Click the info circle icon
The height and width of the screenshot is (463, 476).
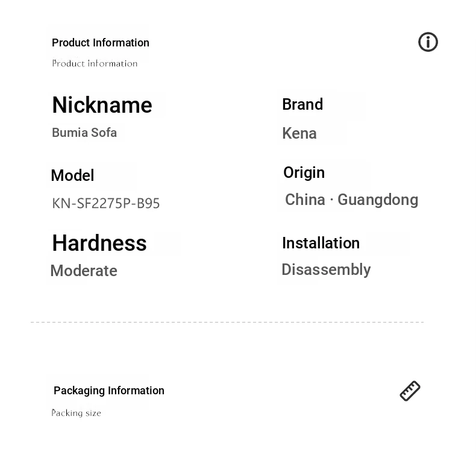coord(428,42)
